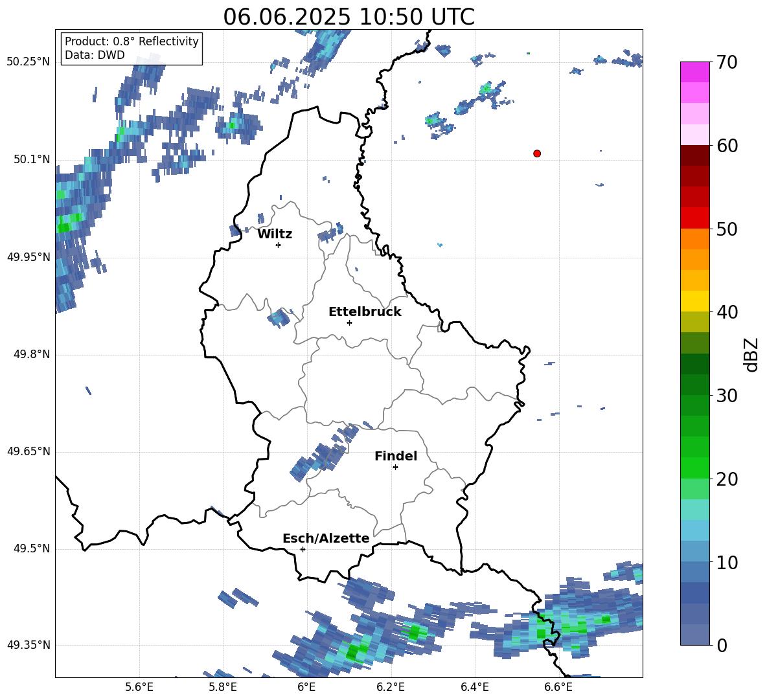Click the 50.1°N latitude label
Screen dimensions: 767x700
pos(31,160)
